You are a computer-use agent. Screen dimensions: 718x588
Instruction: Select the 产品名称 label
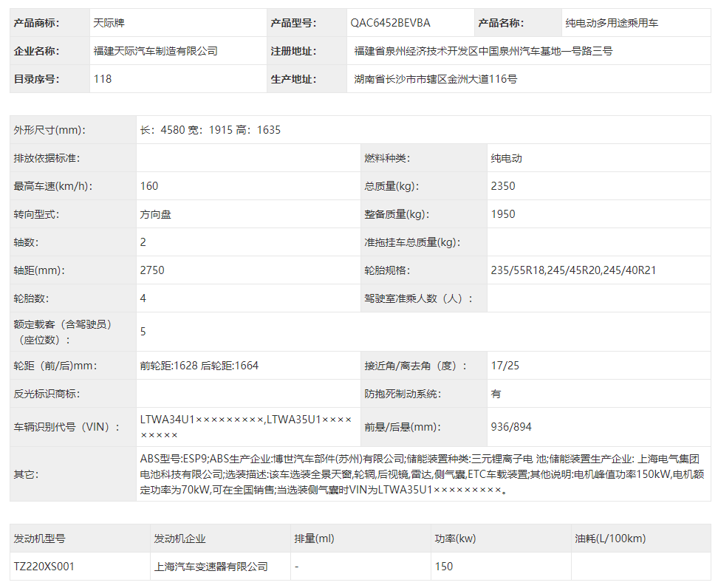(501, 23)
